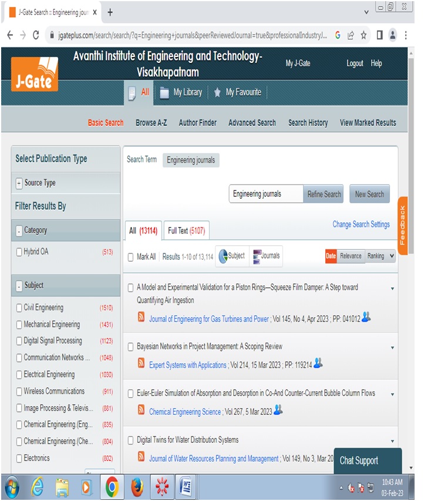Check the Electronics subject checkbox
The height and width of the screenshot is (501, 448).
pyautogui.click(x=19, y=459)
